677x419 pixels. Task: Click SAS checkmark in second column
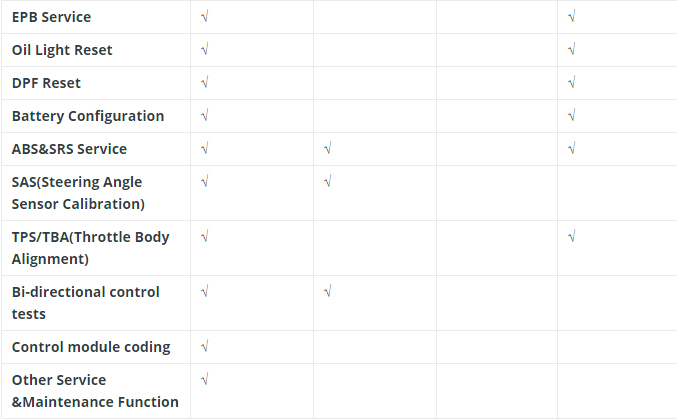[328, 181]
